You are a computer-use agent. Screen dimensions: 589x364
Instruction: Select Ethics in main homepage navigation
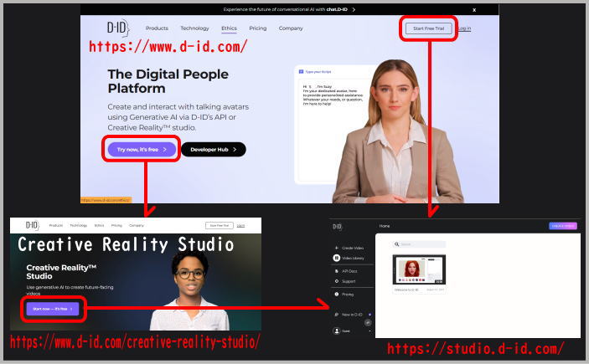pos(229,28)
